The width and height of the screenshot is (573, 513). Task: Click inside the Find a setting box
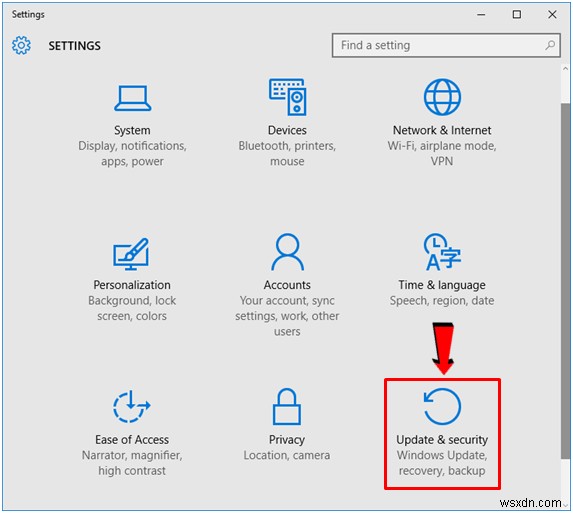pyautogui.click(x=446, y=45)
